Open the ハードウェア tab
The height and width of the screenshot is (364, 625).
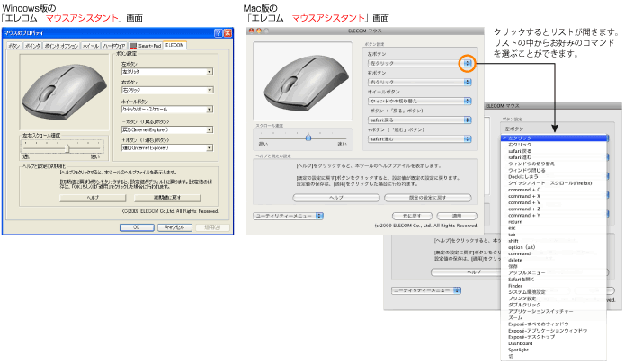pyautogui.click(x=114, y=46)
